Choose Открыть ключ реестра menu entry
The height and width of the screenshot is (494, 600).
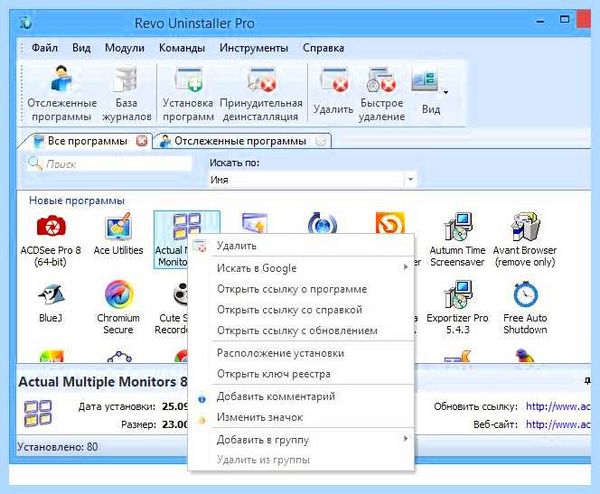pyautogui.click(x=302, y=373)
